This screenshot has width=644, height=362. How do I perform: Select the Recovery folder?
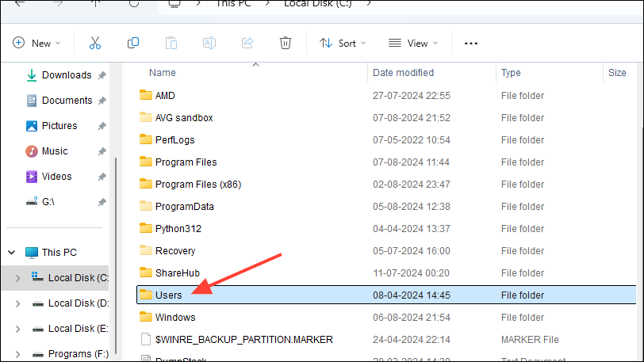coord(167,251)
